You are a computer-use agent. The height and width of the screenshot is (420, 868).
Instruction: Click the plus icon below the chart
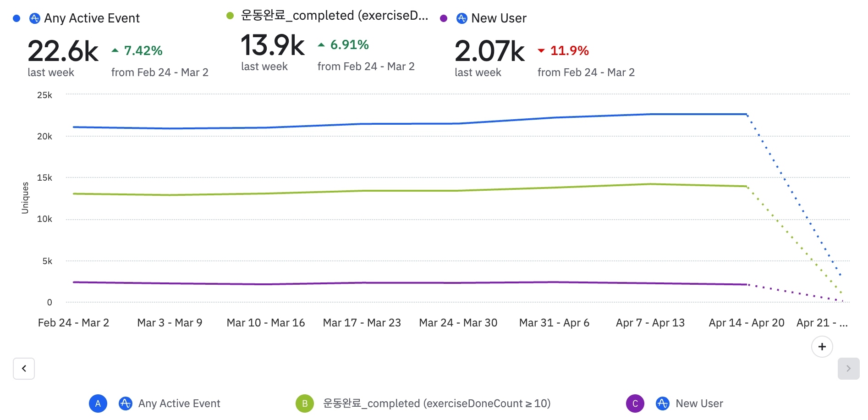822,347
